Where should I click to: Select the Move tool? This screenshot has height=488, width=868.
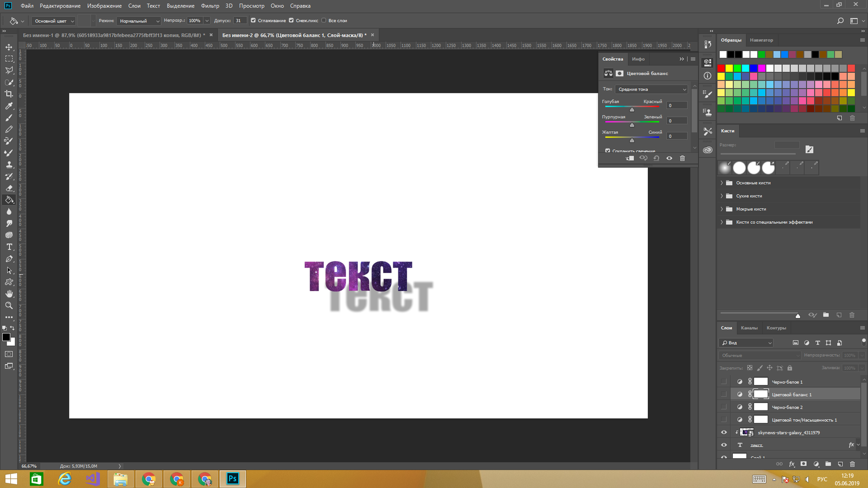click(9, 47)
